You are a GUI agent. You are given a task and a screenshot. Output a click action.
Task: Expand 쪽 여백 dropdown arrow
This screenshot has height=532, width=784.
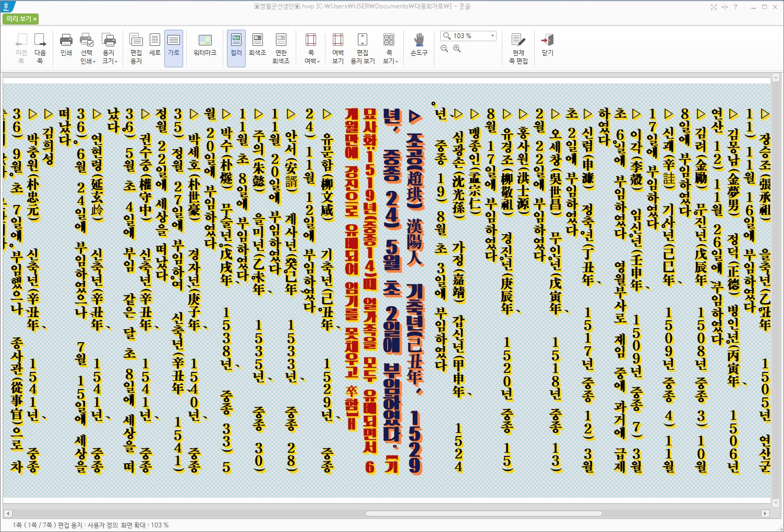pyautogui.click(x=318, y=62)
